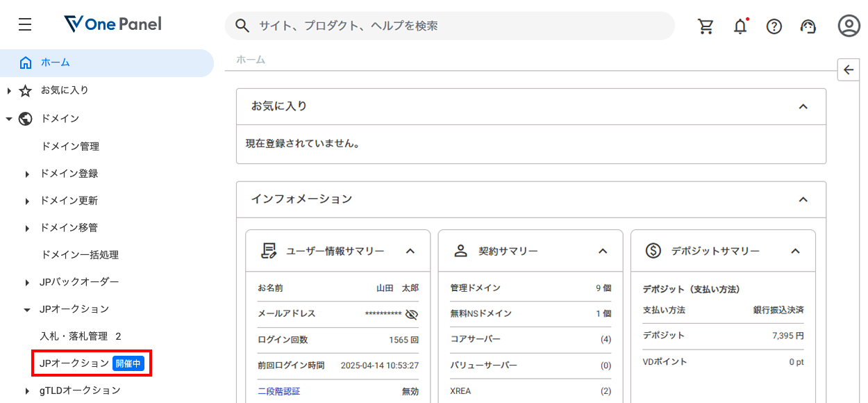
Task: Open the user account profile icon
Action: coord(849,26)
